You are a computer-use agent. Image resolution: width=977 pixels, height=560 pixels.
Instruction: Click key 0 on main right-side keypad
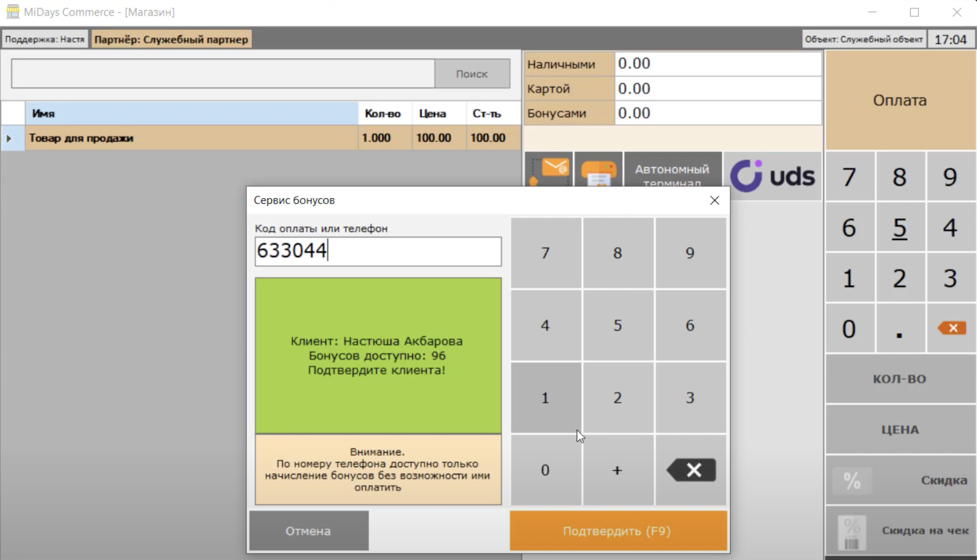point(850,328)
